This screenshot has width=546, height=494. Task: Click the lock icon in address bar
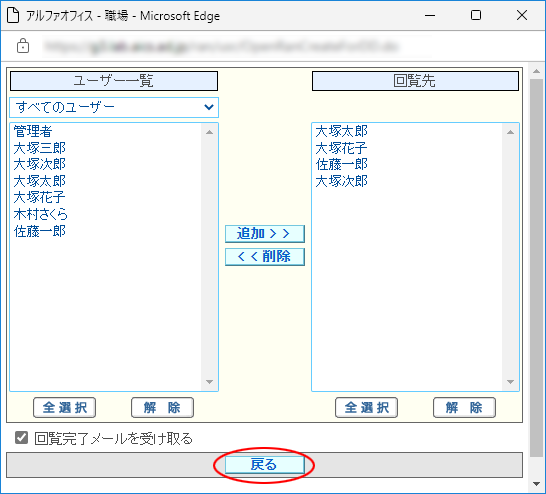[x=23, y=46]
